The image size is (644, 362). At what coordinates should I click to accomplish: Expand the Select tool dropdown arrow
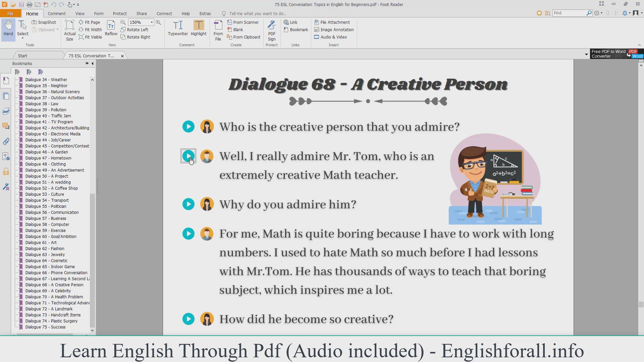[x=23, y=39]
